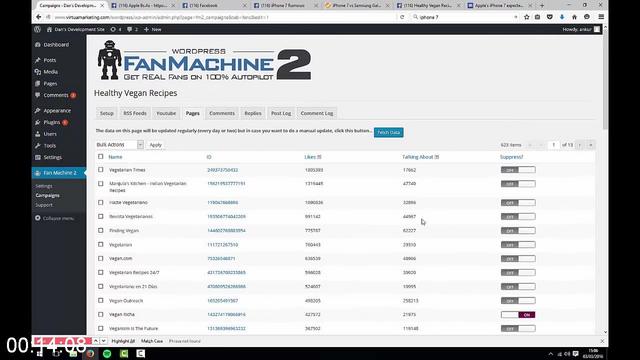Click the WordPress logo in admin bar

38,29
